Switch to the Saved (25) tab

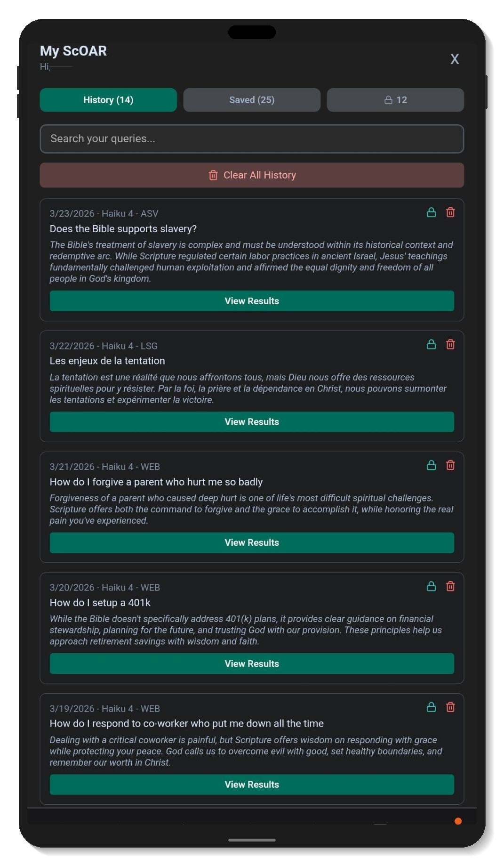(x=252, y=100)
